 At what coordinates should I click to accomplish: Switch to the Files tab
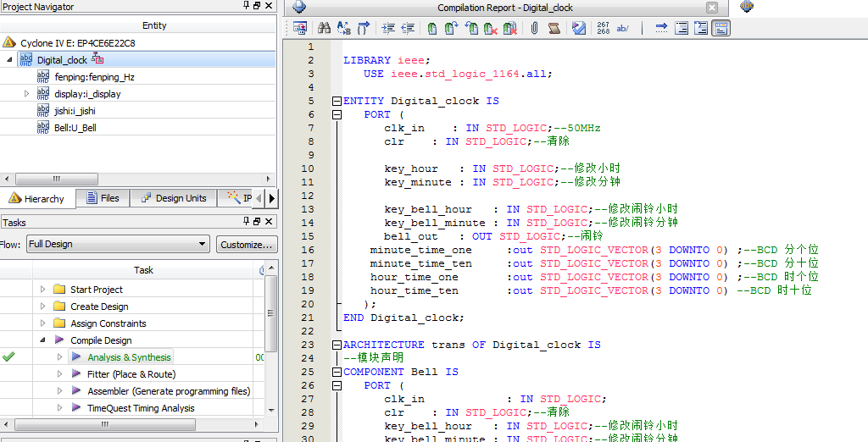point(103,198)
